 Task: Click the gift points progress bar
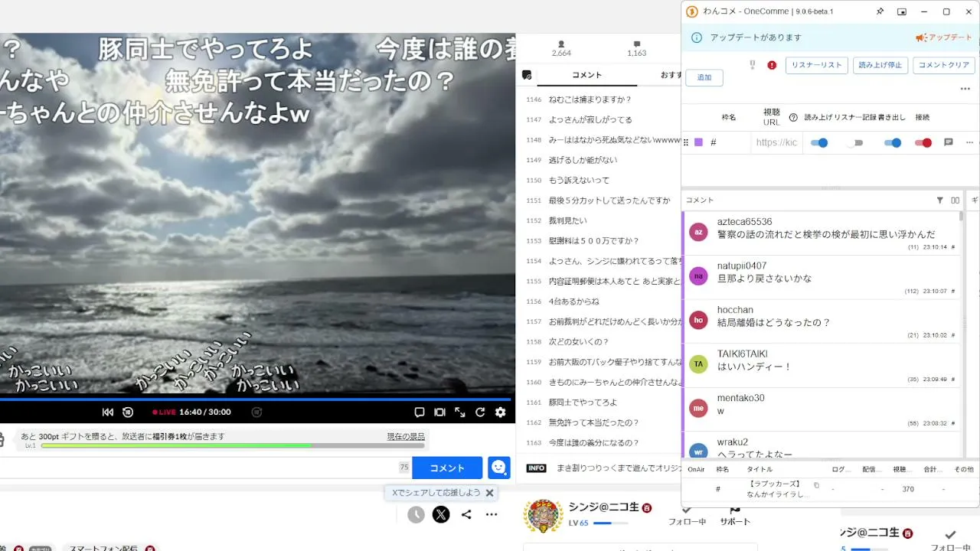click(233, 445)
